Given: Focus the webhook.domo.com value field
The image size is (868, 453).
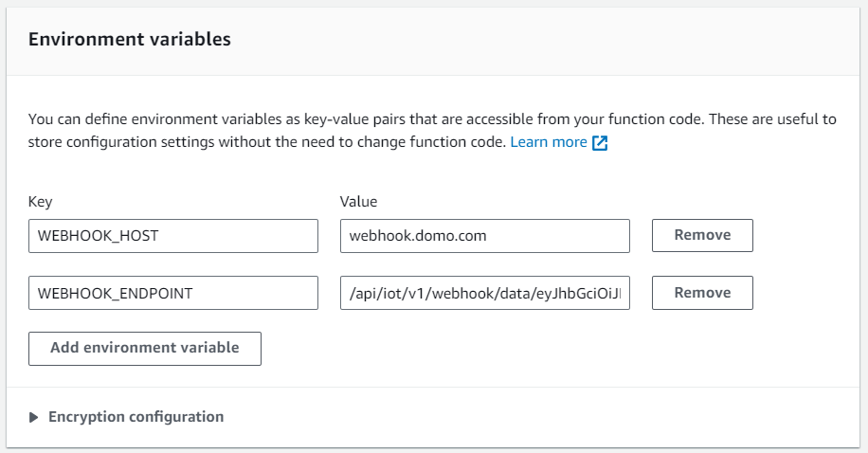Looking at the screenshot, I should coord(485,236).
